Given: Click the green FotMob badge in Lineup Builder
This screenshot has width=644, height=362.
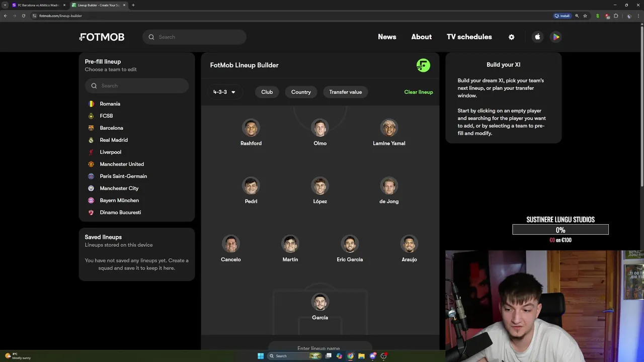Looking at the screenshot, I should click(x=423, y=65).
